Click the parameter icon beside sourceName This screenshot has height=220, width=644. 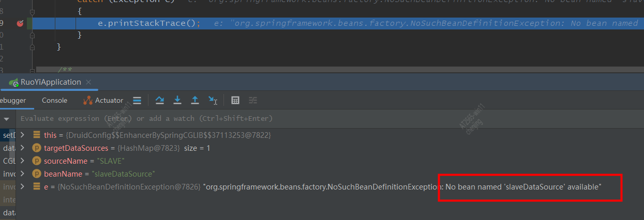coord(36,161)
